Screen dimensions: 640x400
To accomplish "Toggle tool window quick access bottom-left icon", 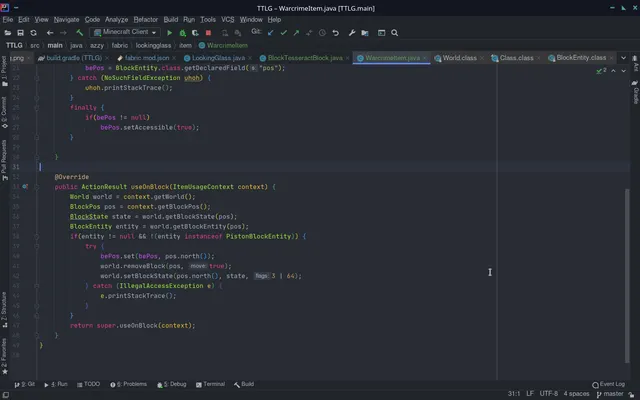I will coord(6,395).
